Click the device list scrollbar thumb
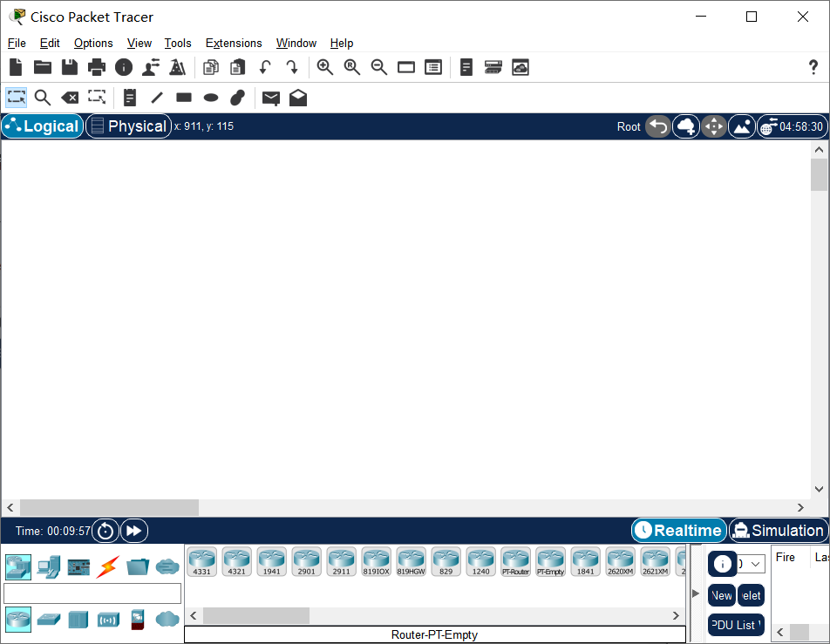Screen dimensions: 830x644 tap(256, 615)
